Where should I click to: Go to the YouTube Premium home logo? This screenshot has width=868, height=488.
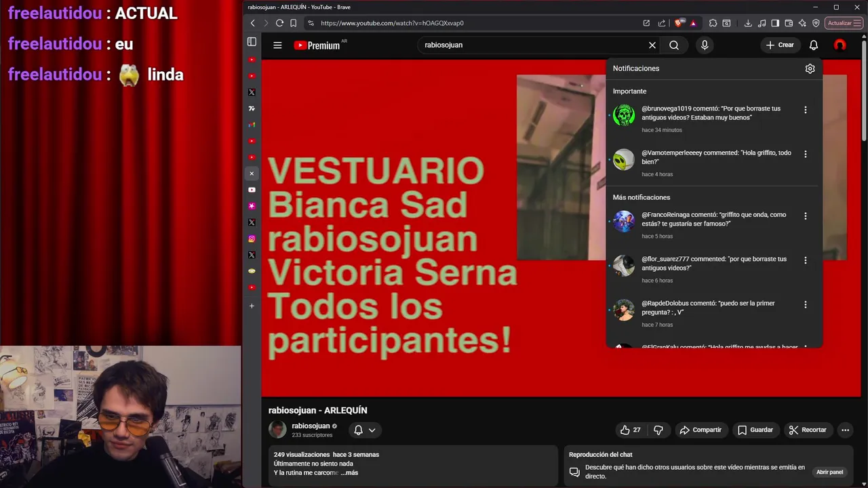tap(317, 45)
